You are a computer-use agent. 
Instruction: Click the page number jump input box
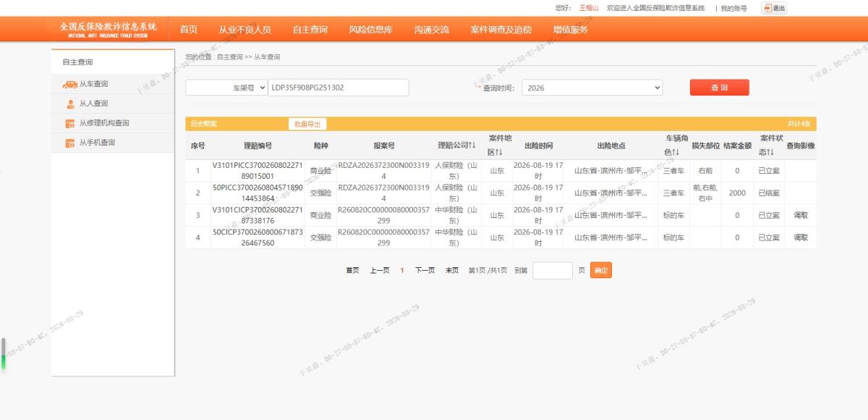[553, 270]
